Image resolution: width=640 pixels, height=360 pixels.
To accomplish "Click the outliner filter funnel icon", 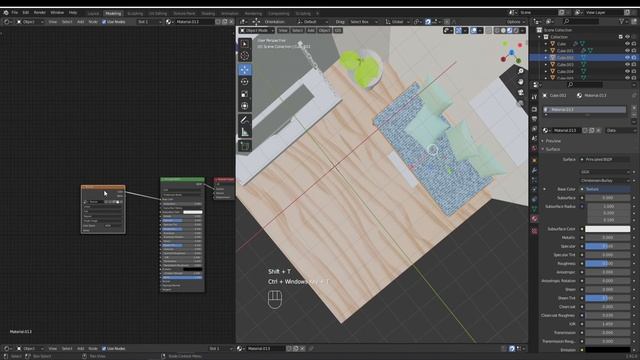I will (622, 21).
